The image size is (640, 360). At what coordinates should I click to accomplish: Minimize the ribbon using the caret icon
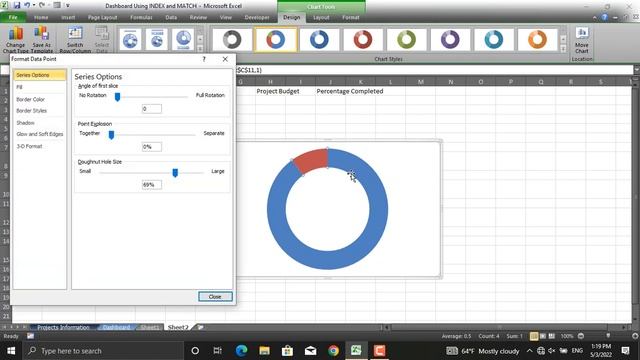coord(594,18)
